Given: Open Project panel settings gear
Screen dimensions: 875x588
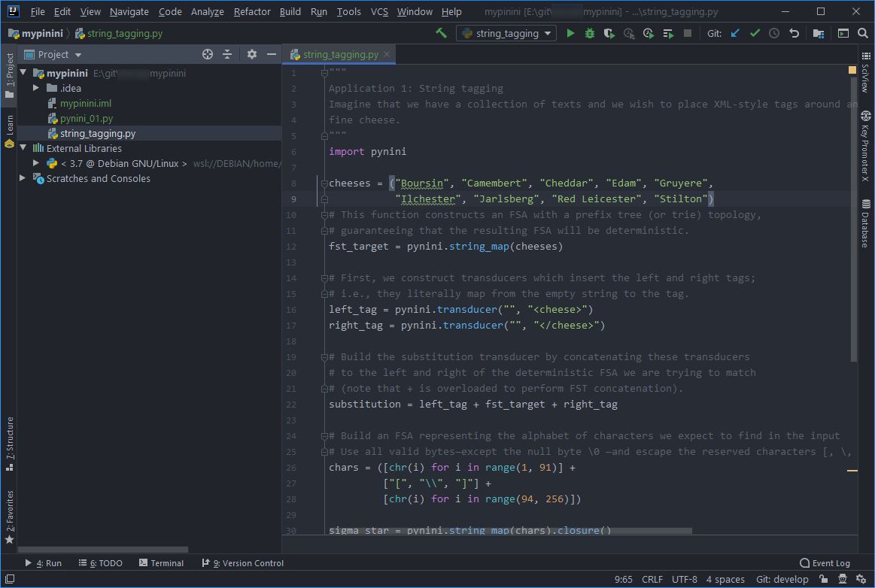Looking at the screenshot, I should click(x=252, y=54).
